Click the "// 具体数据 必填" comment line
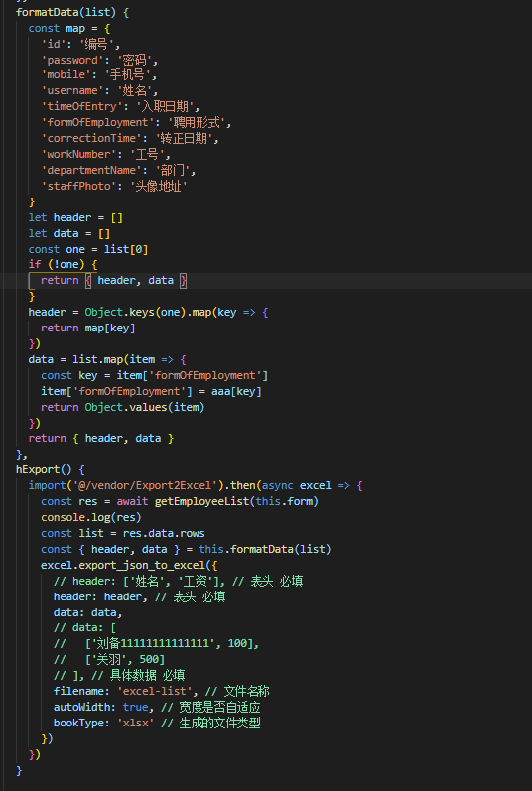Screen dimensions: 532x791 tap(119, 676)
